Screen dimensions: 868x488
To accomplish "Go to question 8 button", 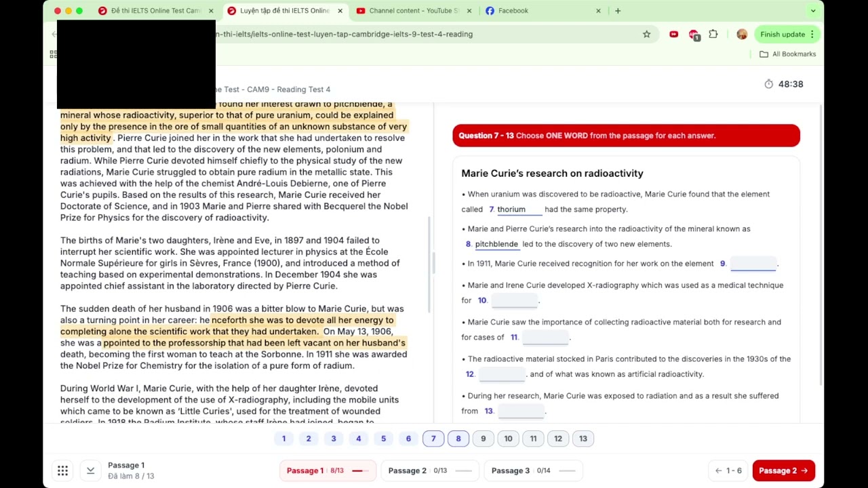I will (458, 439).
